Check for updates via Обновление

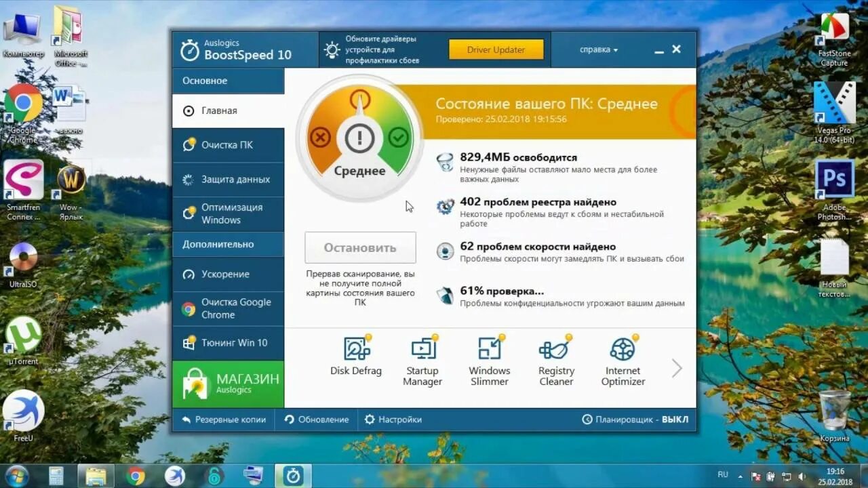click(x=316, y=420)
